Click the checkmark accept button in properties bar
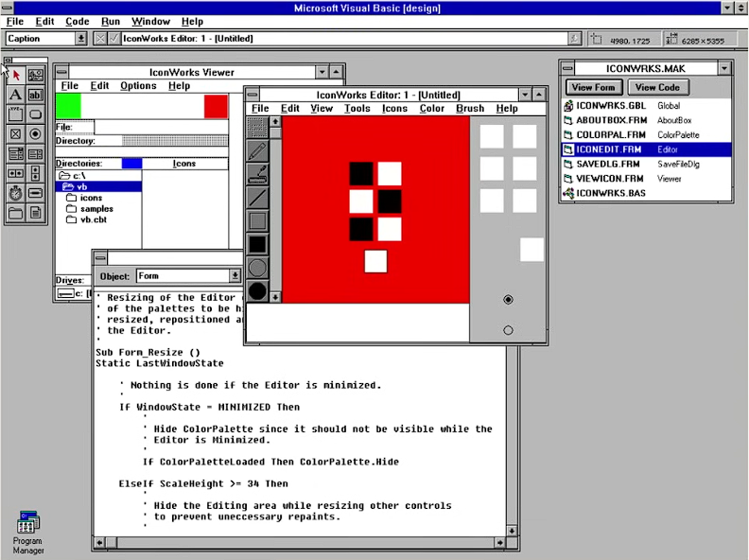This screenshot has height=560, width=749. (x=113, y=39)
